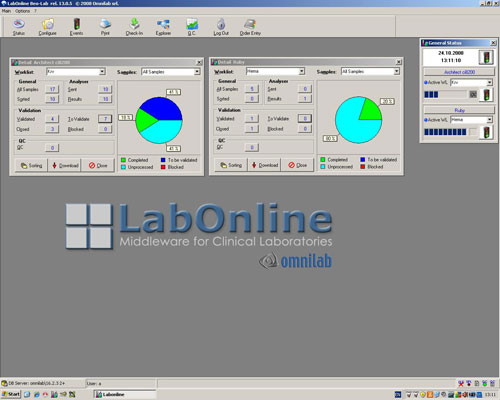The height and width of the screenshot is (400, 500).
Task: Open the Check-In tool
Action: 134,27
